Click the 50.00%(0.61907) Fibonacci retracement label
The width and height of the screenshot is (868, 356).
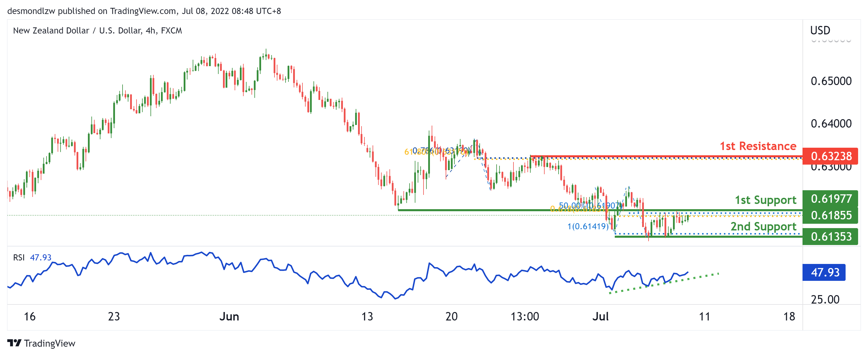pos(590,205)
